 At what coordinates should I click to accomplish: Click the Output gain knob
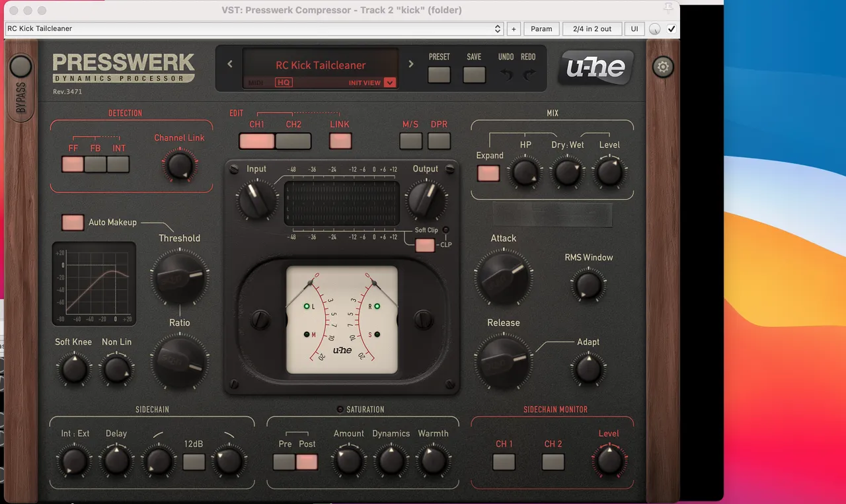point(426,199)
